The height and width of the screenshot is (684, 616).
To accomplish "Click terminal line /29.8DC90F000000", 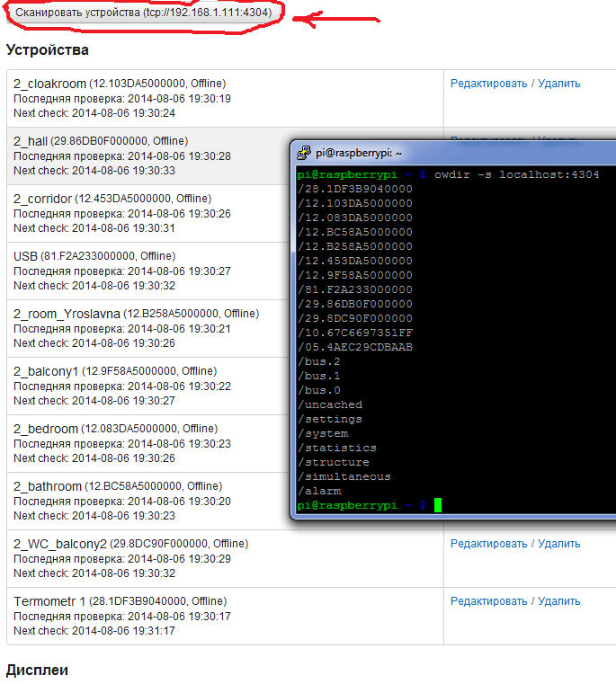I will (x=355, y=318).
